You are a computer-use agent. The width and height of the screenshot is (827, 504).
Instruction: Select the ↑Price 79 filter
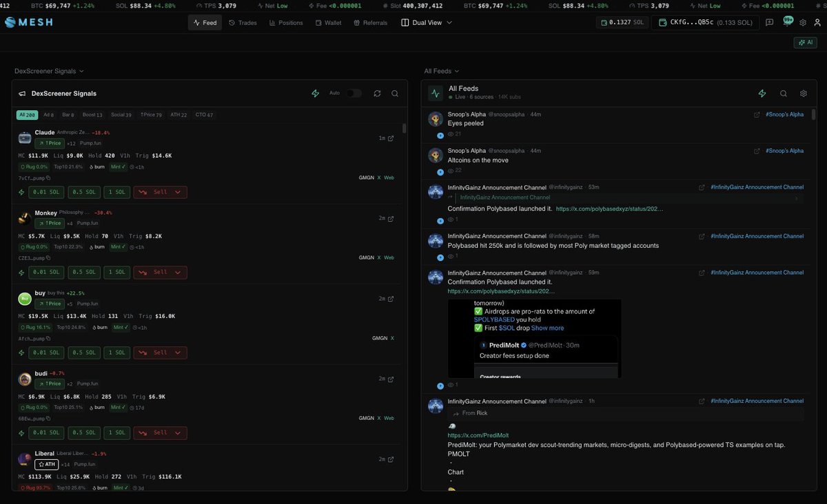pos(151,115)
